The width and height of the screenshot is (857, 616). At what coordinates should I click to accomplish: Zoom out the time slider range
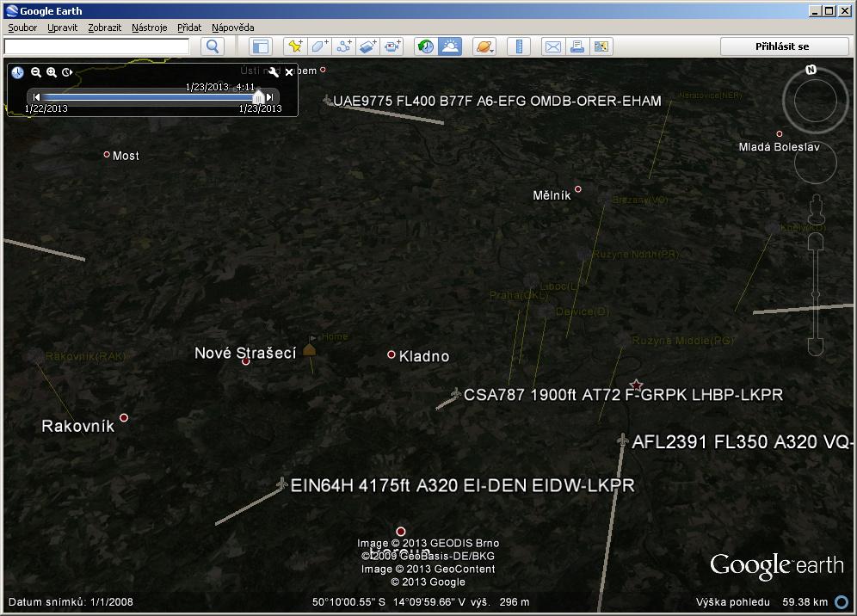(x=36, y=72)
